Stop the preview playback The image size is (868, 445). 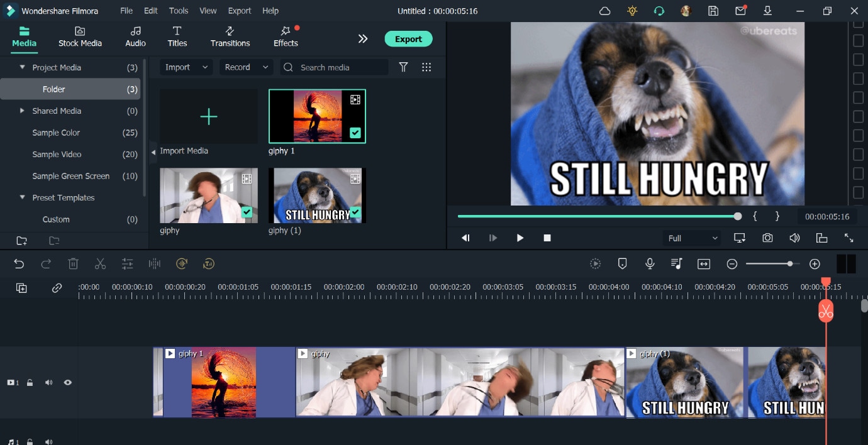point(547,238)
